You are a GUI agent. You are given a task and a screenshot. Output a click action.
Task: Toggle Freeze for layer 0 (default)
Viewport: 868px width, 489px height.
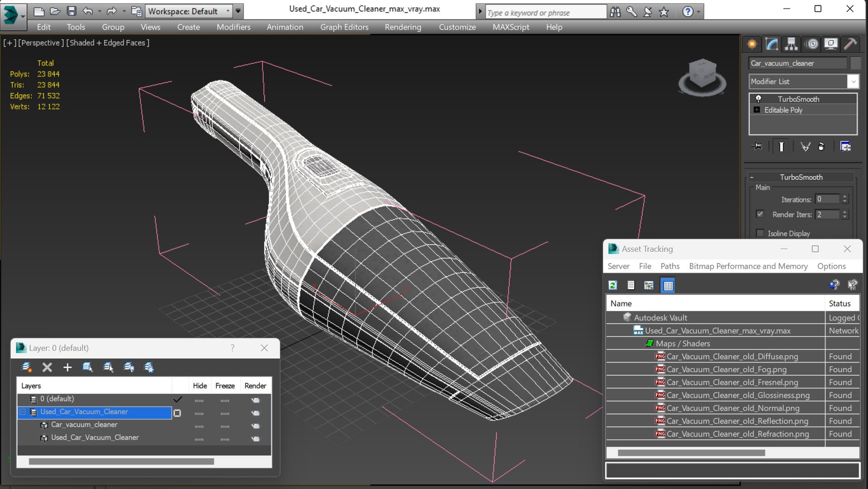[x=225, y=400]
